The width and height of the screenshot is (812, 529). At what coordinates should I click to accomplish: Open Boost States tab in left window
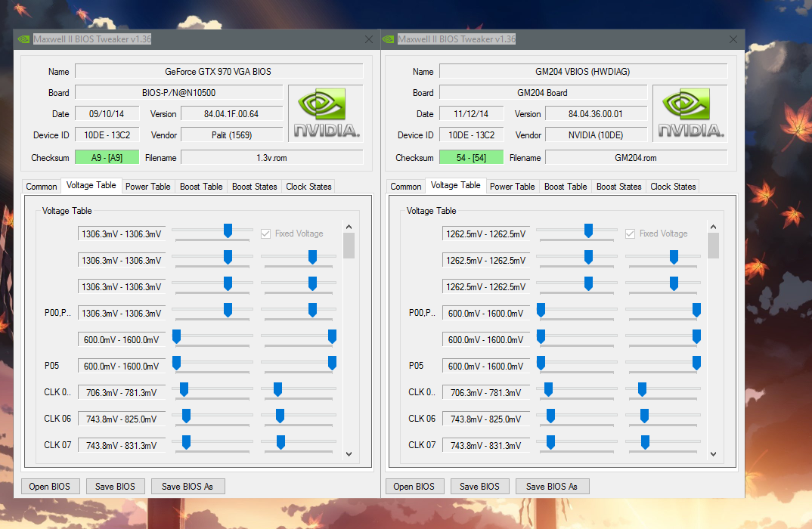pos(254,187)
